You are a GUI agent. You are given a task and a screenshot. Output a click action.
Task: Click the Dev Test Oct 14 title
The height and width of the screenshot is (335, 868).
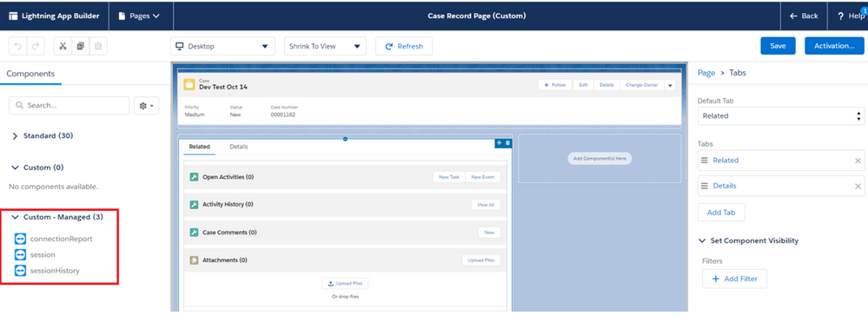click(223, 88)
